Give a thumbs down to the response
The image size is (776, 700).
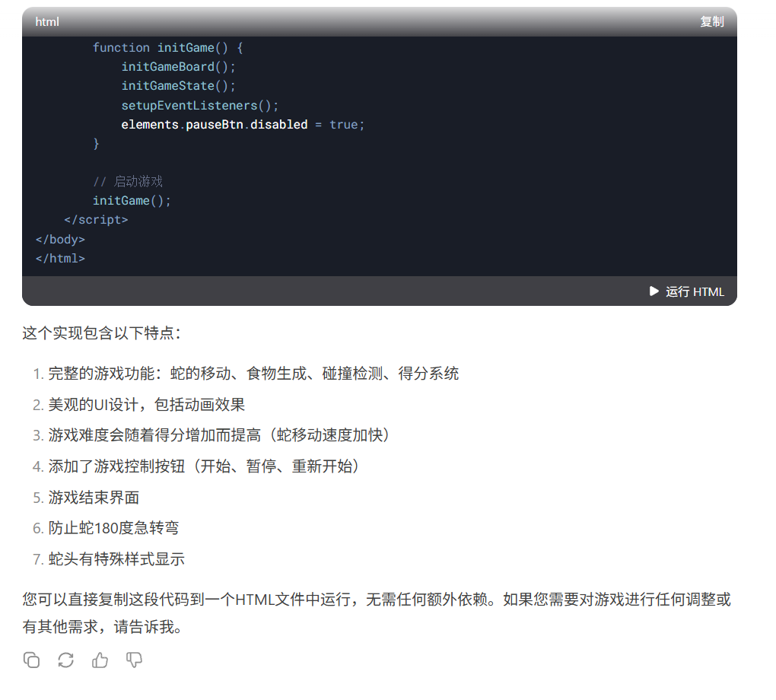point(134,660)
